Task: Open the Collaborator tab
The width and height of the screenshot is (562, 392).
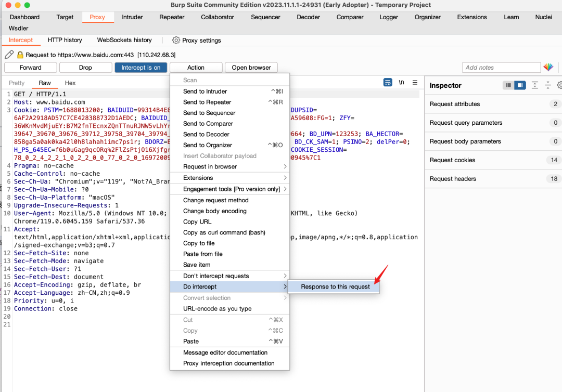Action: [217, 17]
